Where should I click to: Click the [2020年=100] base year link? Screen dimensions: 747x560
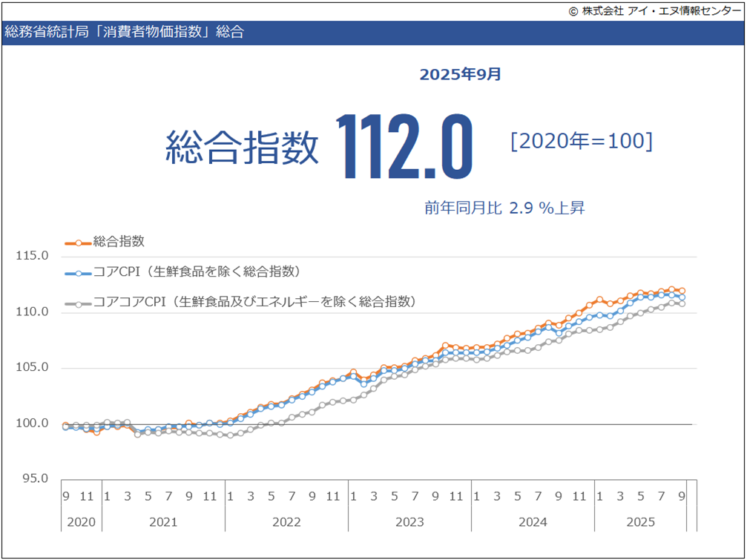click(582, 142)
